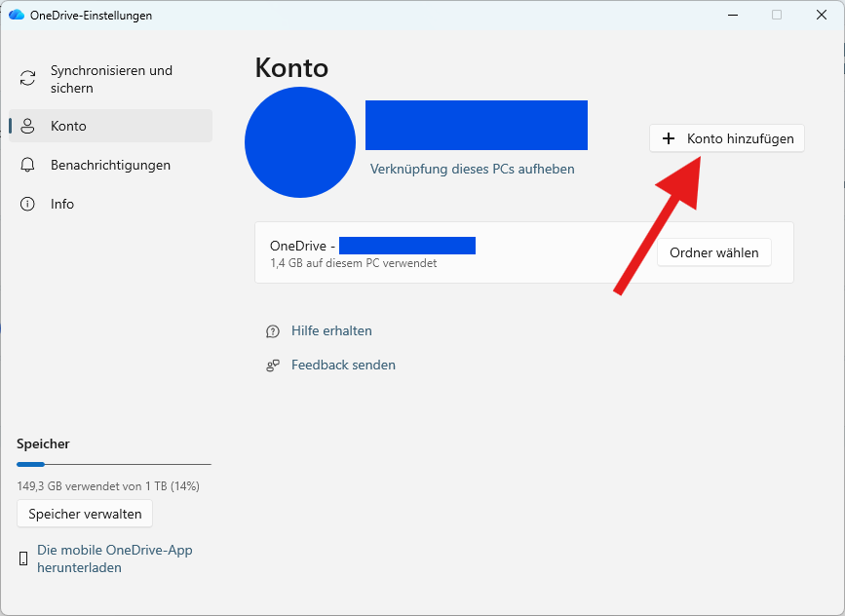Open the Benachrichtigungen settings page
The image size is (845, 616).
click(x=110, y=165)
